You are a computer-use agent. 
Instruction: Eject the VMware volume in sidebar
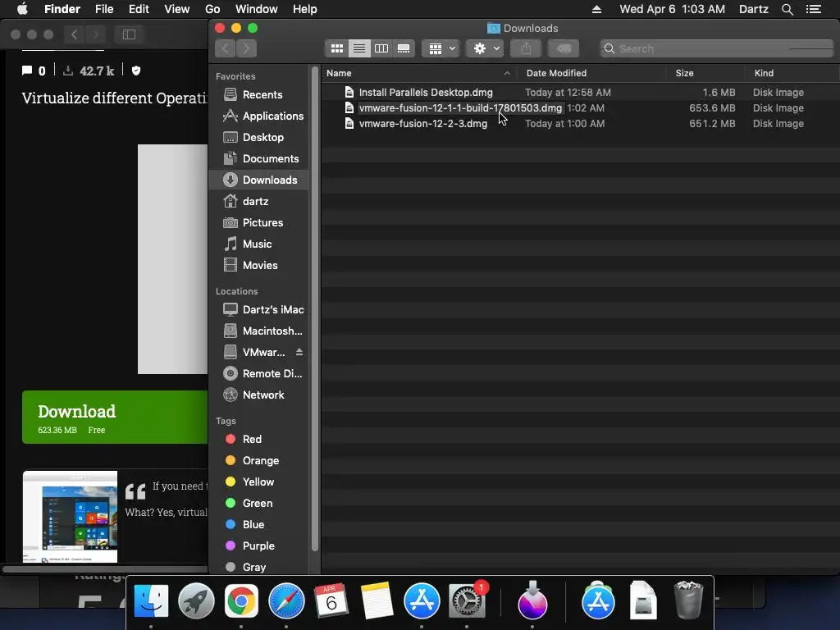tap(299, 352)
